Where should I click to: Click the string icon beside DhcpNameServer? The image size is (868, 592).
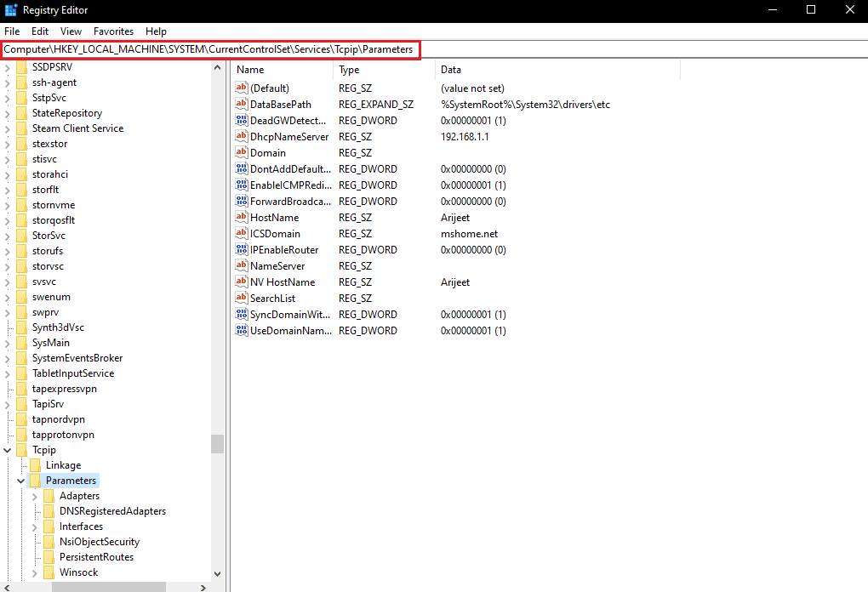pos(242,135)
